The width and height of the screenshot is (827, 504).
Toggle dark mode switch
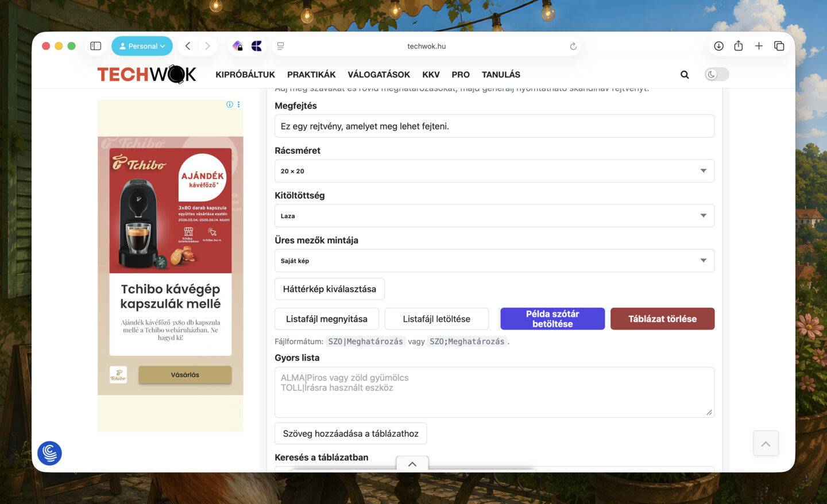coord(717,75)
